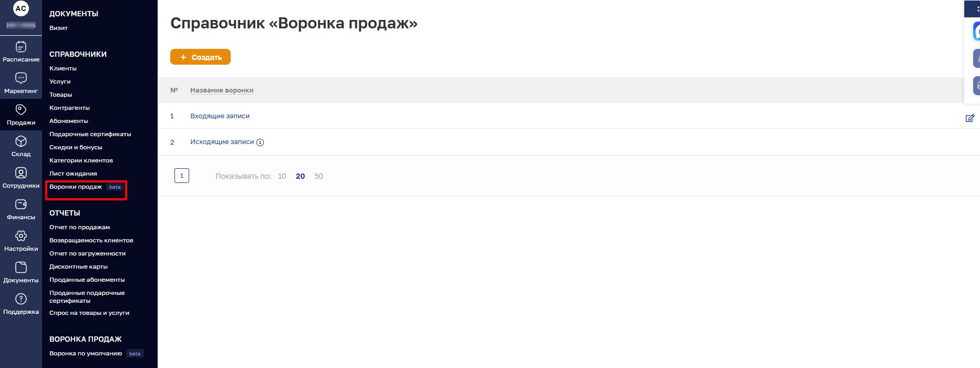980x368 pixels.
Task: Open the Сотрудники section
Action: point(21,177)
